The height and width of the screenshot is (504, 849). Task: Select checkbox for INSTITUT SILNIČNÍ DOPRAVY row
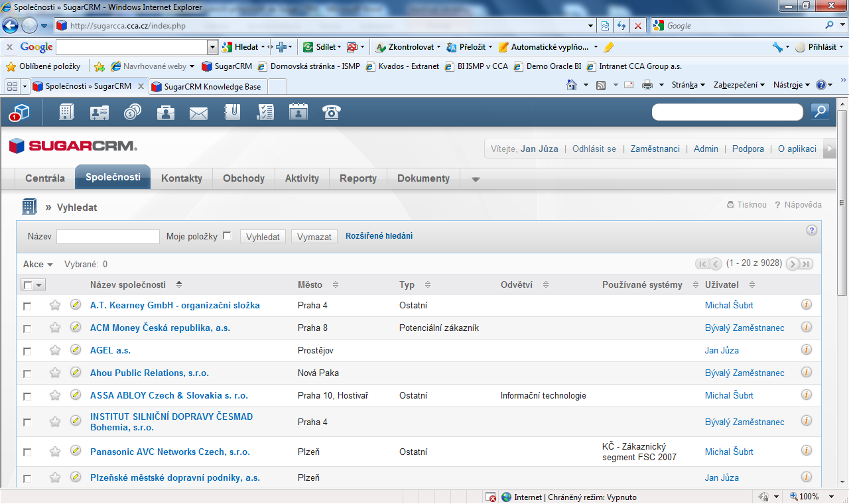click(x=27, y=422)
